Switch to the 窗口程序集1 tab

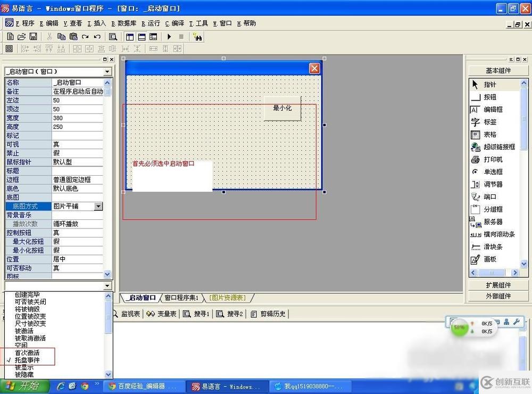click(x=181, y=298)
